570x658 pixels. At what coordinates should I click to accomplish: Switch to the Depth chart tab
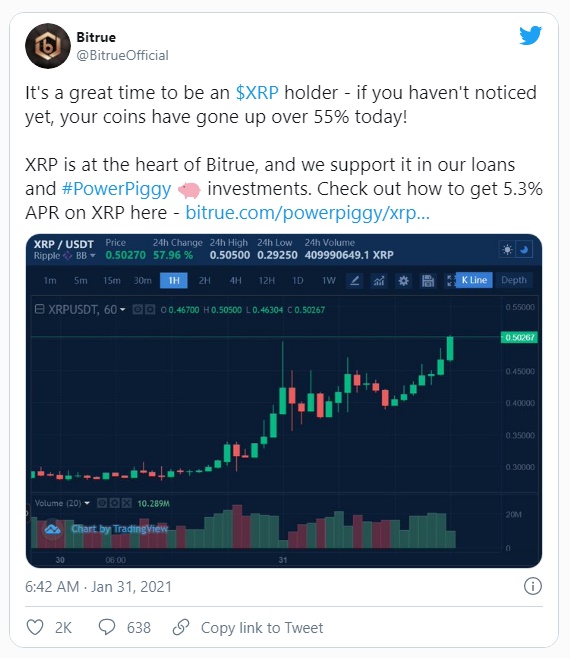tap(514, 280)
